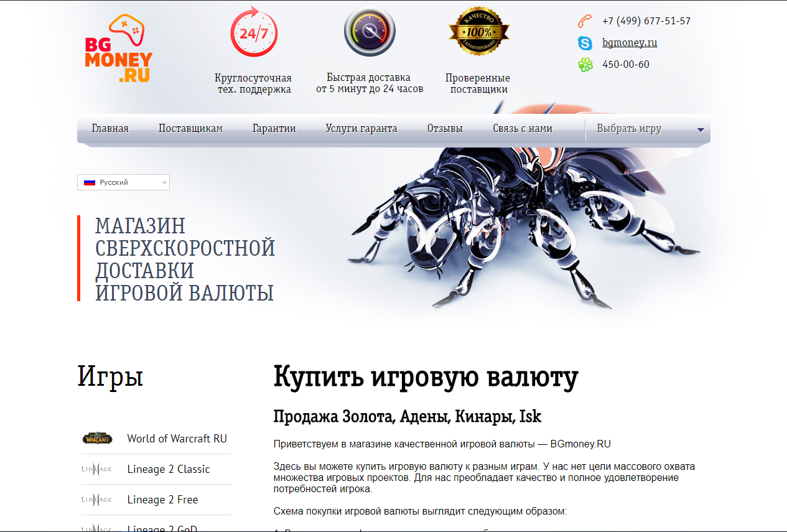Viewport: 787px width, 532px height.
Task: Click the Russian flag icon
Action: pos(90,182)
